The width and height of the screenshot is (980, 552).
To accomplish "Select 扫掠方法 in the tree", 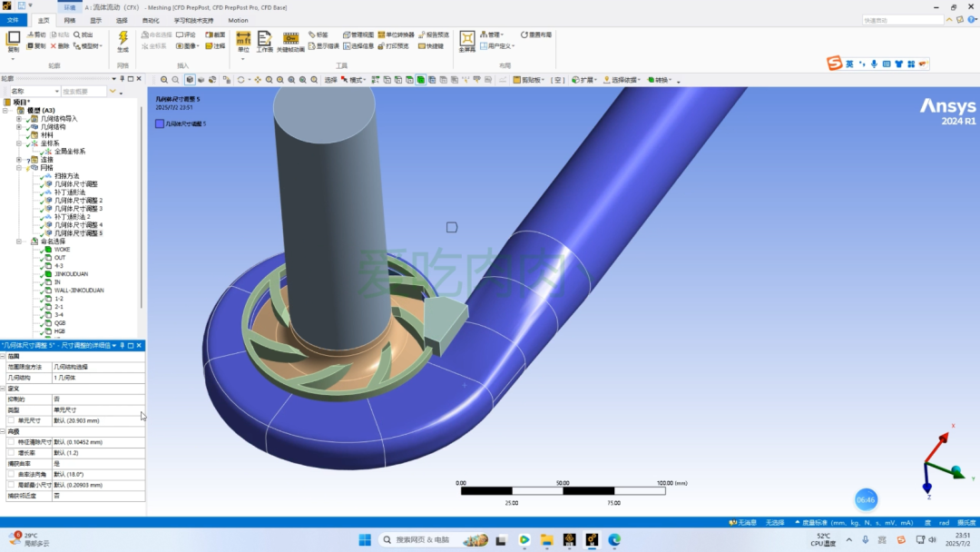I will [x=67, y=176].
